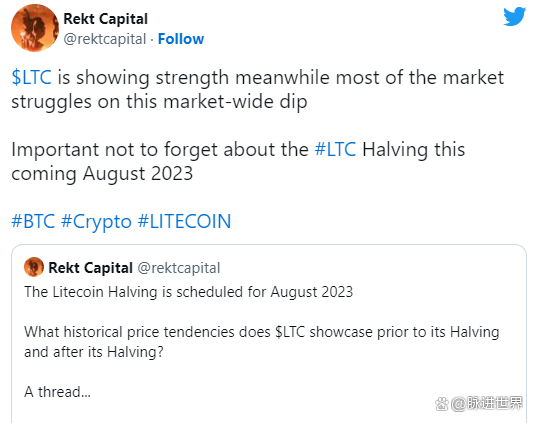Screen dimensions: 534x423
Task: Click the @rektcapital handle in header
Action: tap(105, 39)
